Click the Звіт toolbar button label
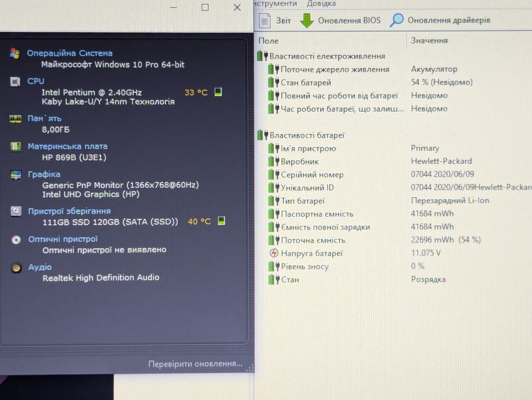Screen dimensions: 532x400 coord(283,20)
